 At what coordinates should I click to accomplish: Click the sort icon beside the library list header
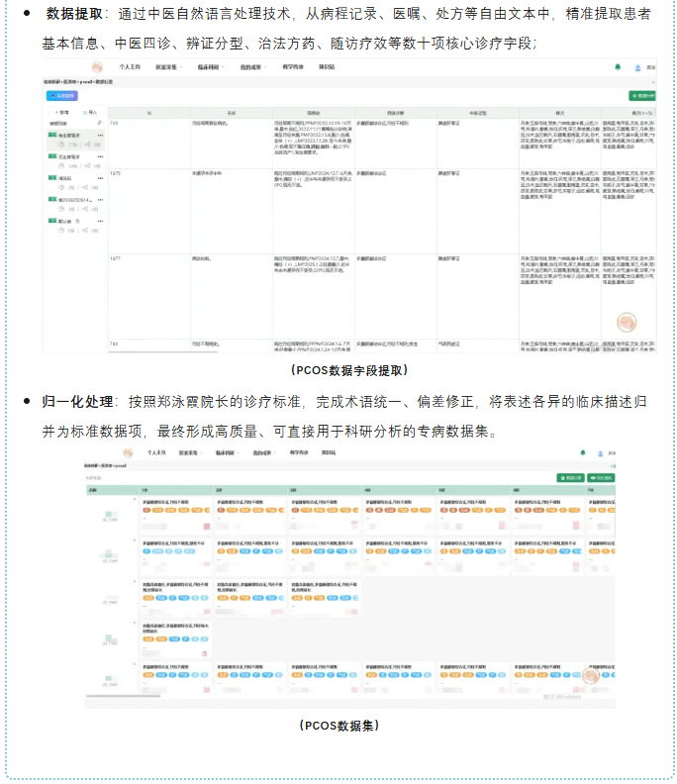[x=99, y=123]
